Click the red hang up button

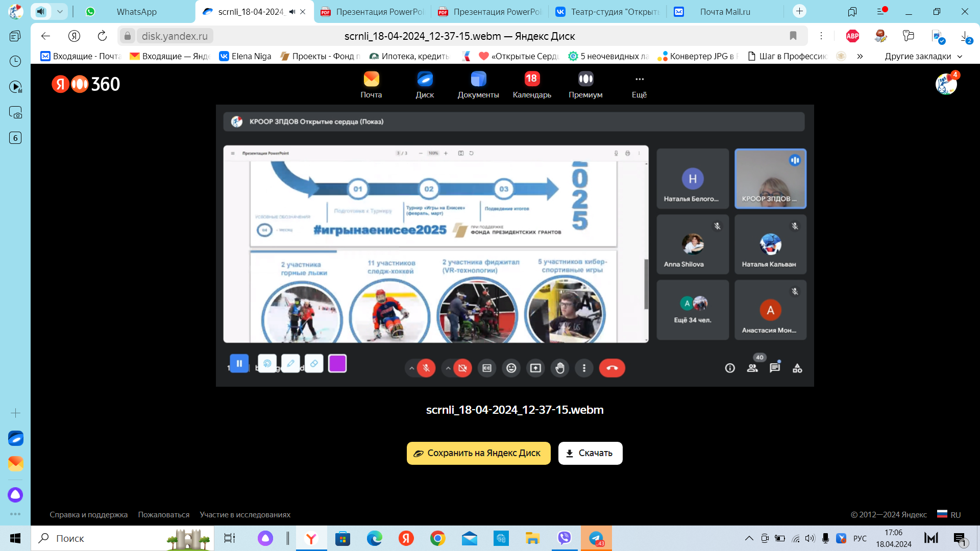click(612, 368)
